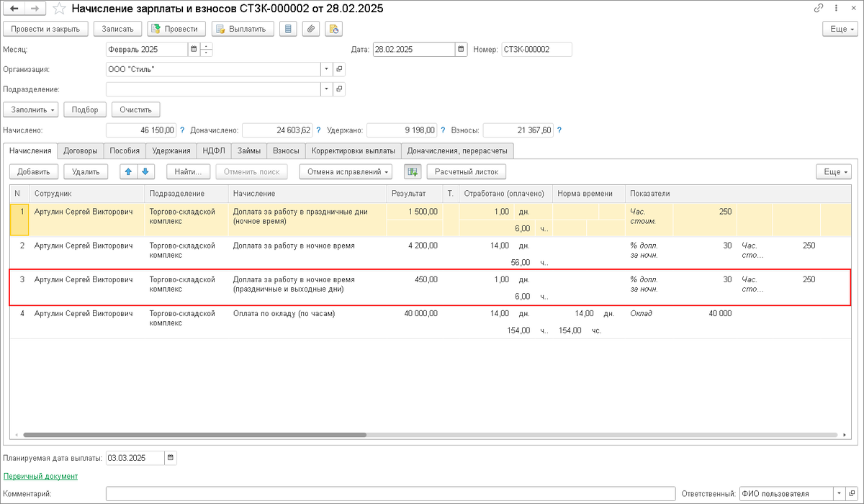Open calendar for Месяц field
Image resolution: width=864 pixels, height=504 pixels.
point(193,50)
